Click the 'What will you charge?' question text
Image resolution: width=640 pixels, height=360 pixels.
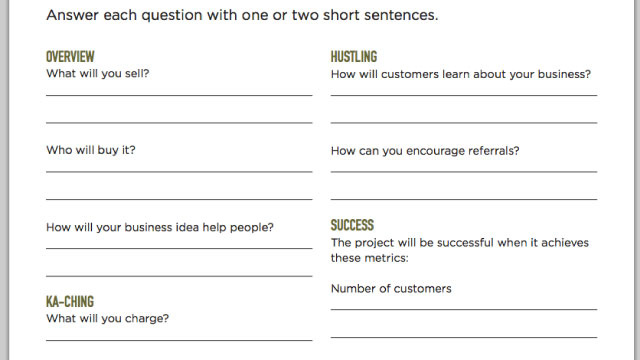(107, 318)
